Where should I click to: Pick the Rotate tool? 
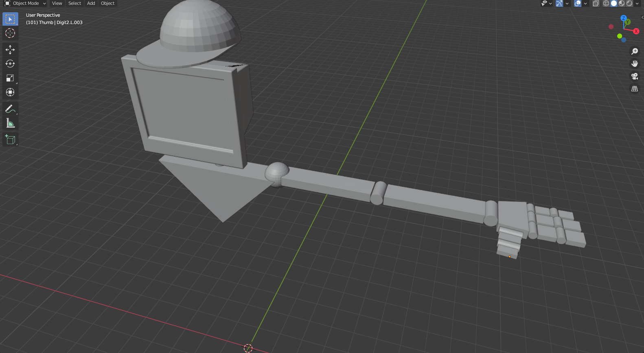point(10,64)
